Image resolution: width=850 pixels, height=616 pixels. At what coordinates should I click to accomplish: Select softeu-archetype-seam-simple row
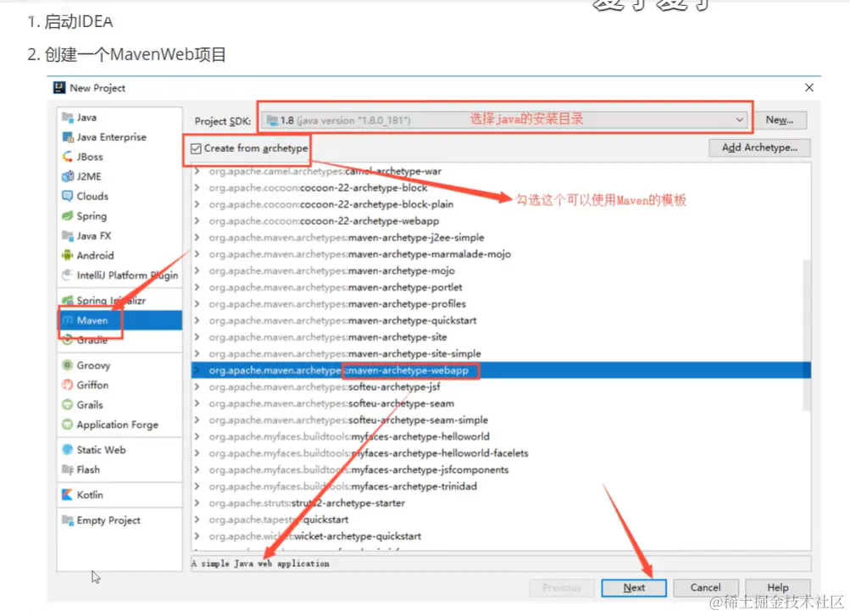click(x=501, y=420)
